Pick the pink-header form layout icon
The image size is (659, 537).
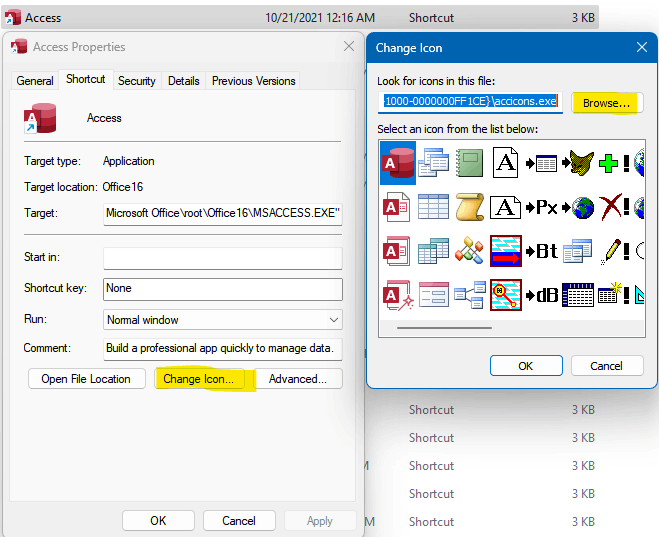[433, 295]
